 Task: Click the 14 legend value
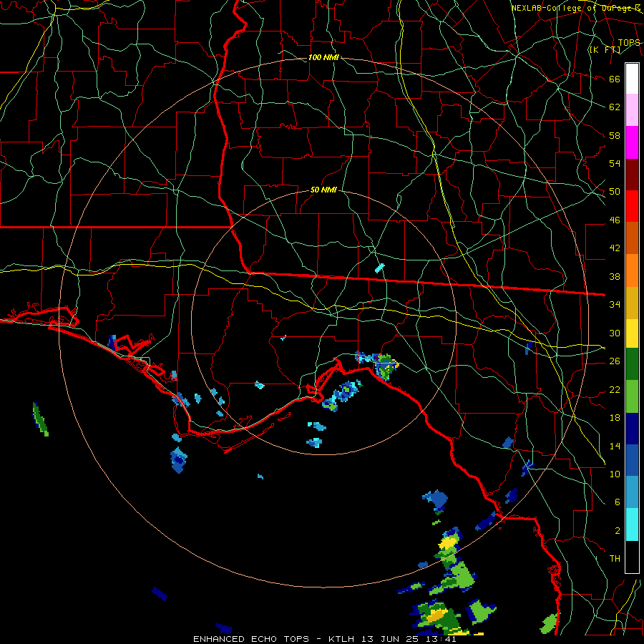(615, 446)
